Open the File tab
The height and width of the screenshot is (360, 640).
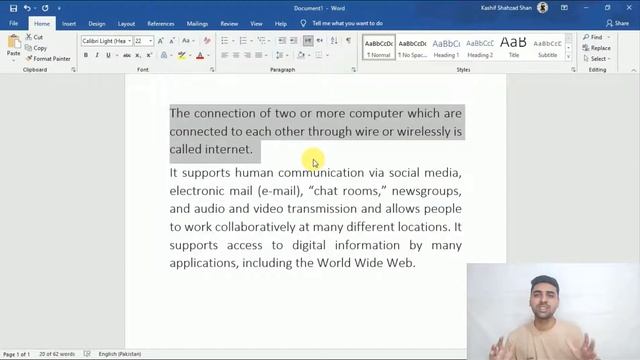[x=13, y=24]
